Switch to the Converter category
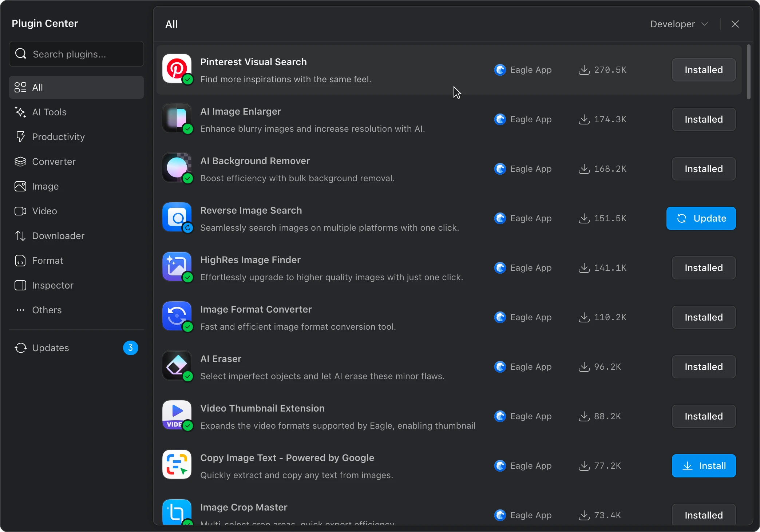Screen dimensions: 760x532 pyautogui.click(x=54, y=162)
